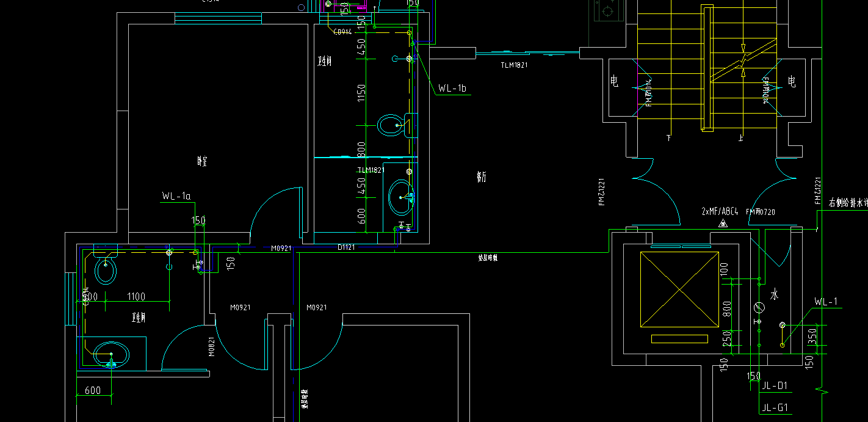
Task: Select the JL-D1 label
Action: tap(775, 385)
